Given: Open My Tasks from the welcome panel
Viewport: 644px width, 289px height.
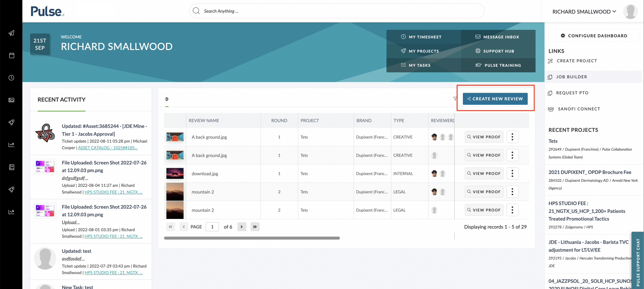Looking at the screenshot, I should pyautogui.click(x=419, y=65).
